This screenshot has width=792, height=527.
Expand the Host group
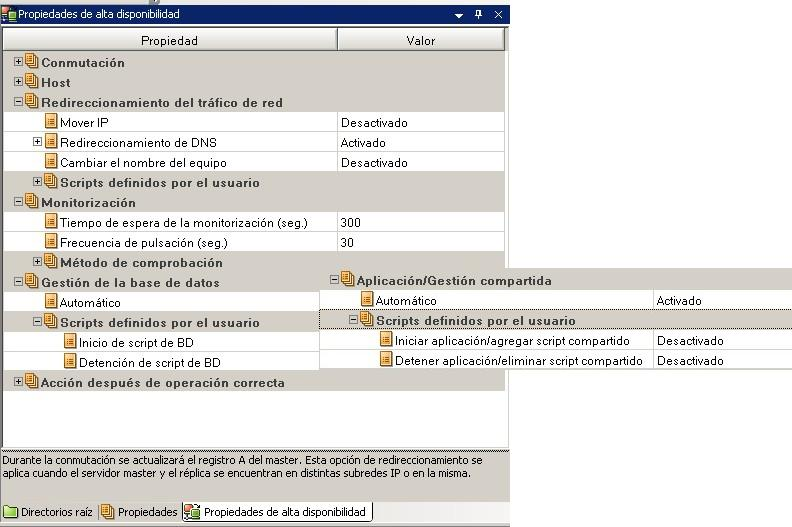(18, 81)
